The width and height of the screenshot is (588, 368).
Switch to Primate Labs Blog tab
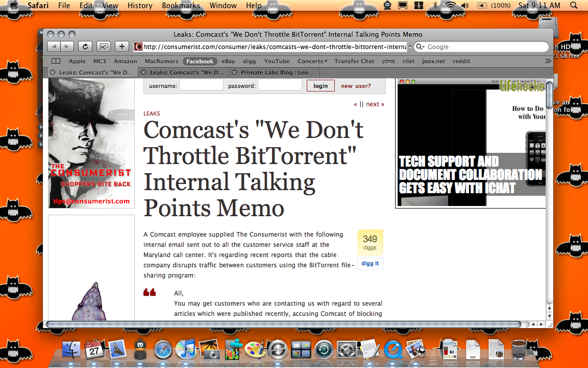pos(276,73)
